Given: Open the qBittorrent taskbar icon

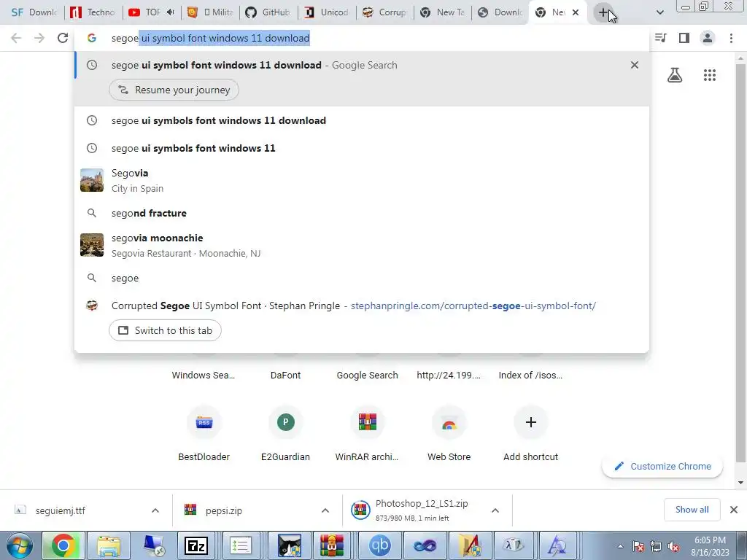Looking at the screenshot, I should coord(379,545).
